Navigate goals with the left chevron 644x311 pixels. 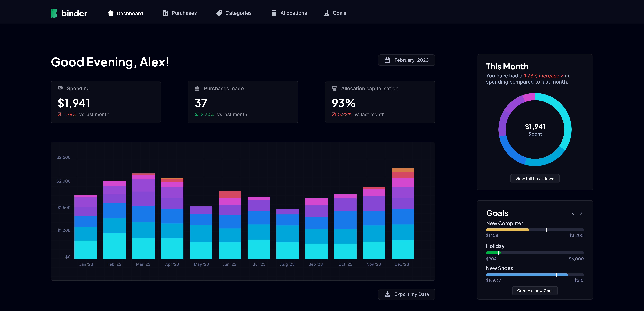click(x=573, y=213)
